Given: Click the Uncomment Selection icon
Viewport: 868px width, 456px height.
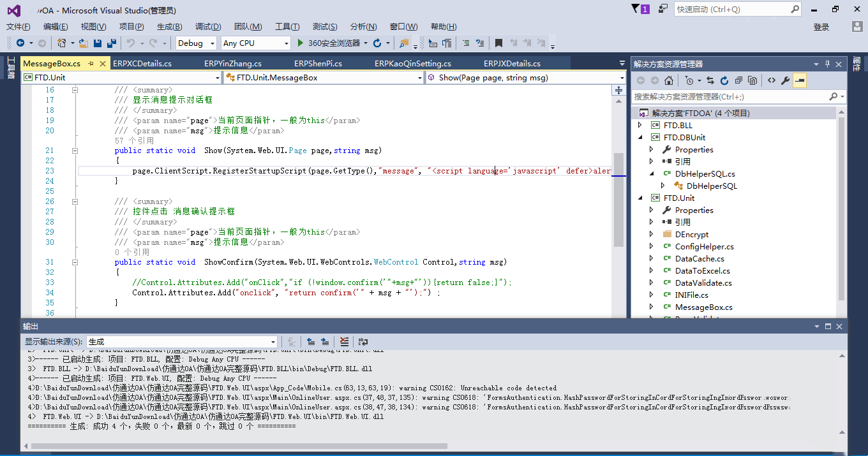Looking at the screenshot, I should [x=481, y=43].
